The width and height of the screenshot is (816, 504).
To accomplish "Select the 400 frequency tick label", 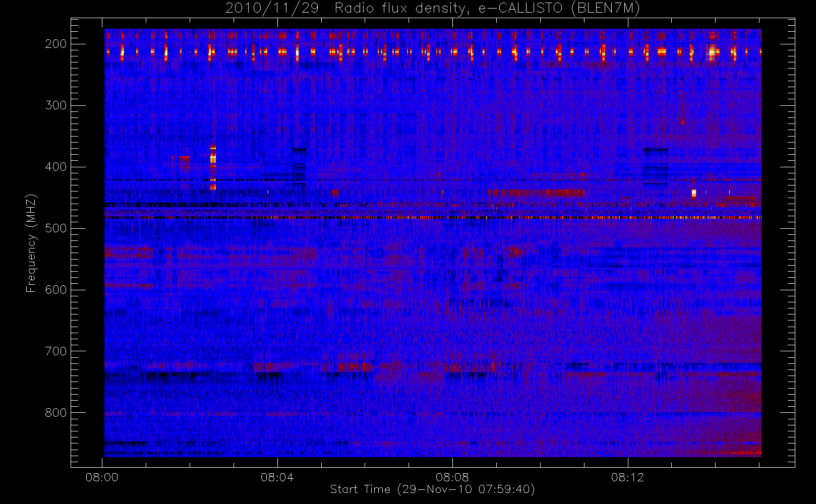I will (56, 167).
